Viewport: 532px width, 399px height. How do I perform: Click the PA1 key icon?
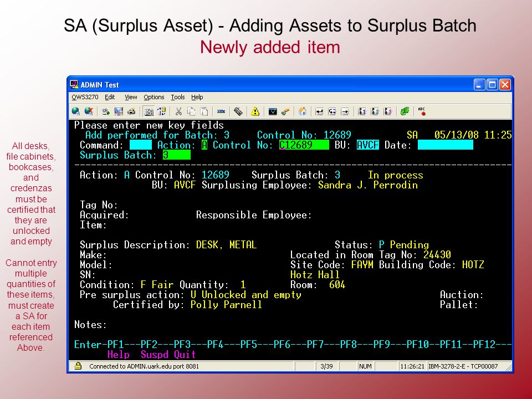(362, 111)
